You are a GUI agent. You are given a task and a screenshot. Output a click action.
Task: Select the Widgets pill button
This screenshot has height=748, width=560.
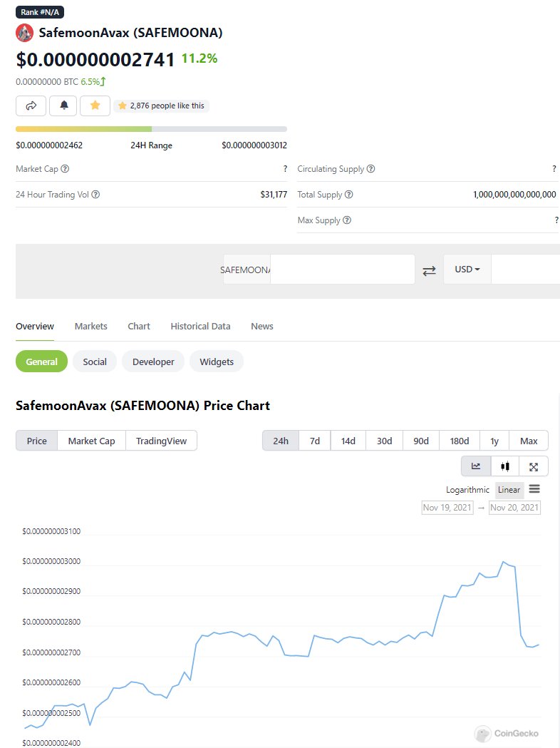217,362
